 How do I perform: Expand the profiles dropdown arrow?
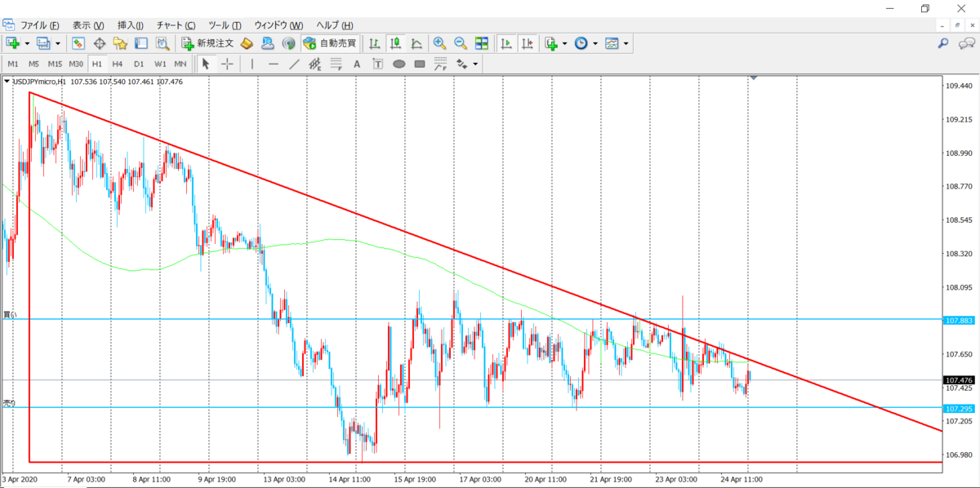point(57,43)
